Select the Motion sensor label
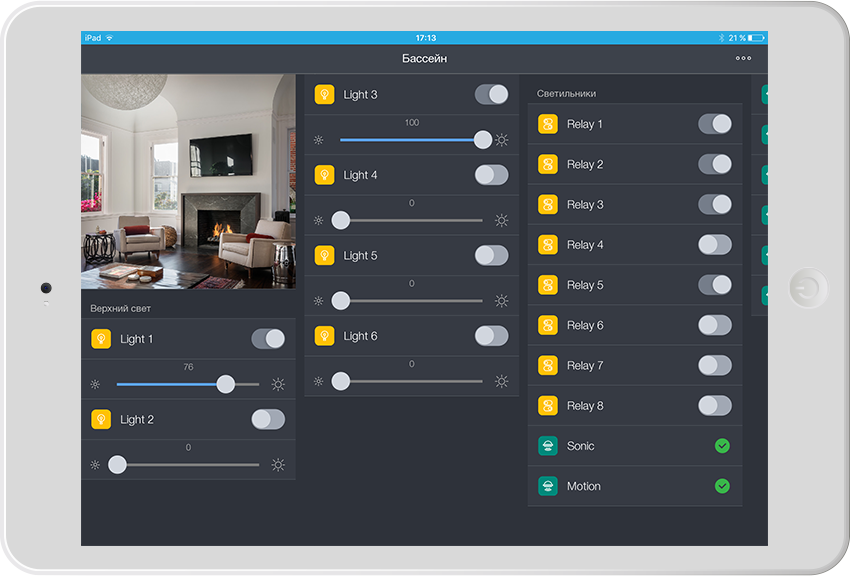 pos(584,486)
